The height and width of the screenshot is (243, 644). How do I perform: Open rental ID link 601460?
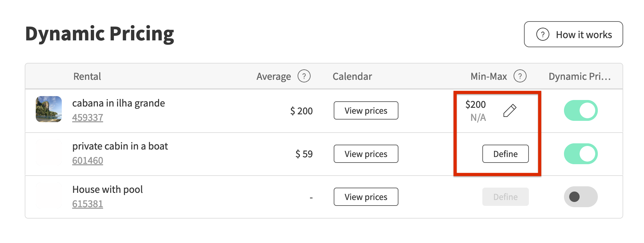87,161
